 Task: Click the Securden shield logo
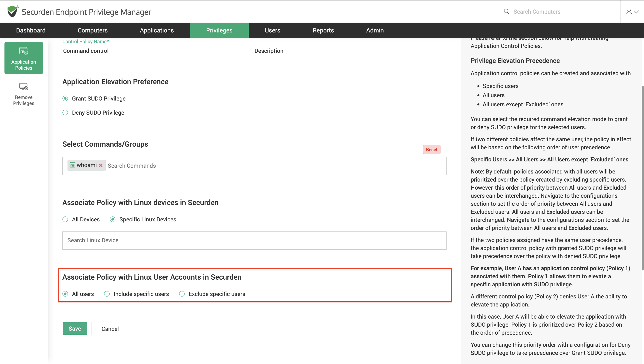13,11
